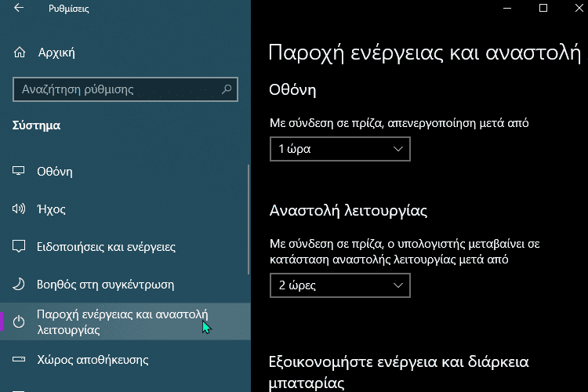Screen dimensions: 588x392
Task: Open the sleep '2 ώρες' dropdown
Action: click(x=340, y=285)
